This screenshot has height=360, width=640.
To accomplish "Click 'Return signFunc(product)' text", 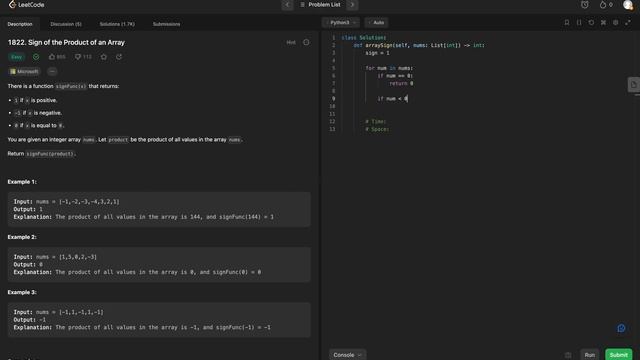I will coord(42,154).
